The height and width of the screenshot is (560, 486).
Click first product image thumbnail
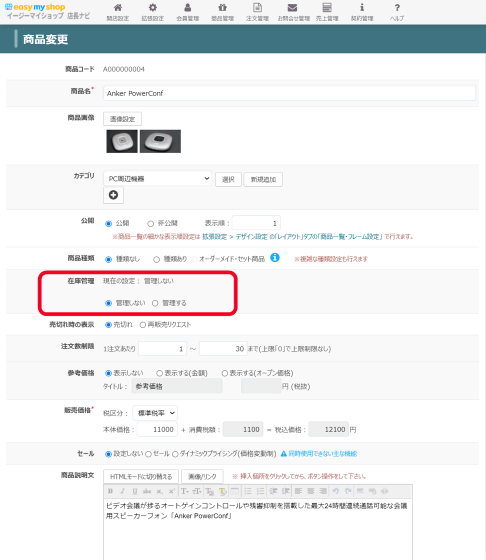(122, 141)
